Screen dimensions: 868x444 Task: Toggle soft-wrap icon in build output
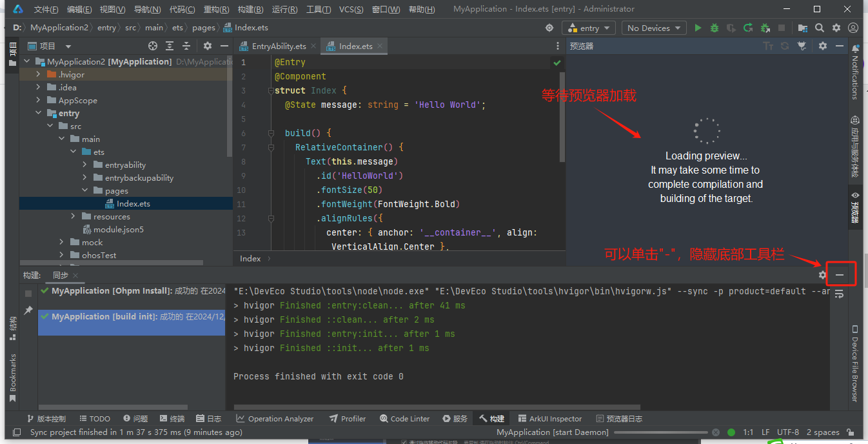pos(840,294)
